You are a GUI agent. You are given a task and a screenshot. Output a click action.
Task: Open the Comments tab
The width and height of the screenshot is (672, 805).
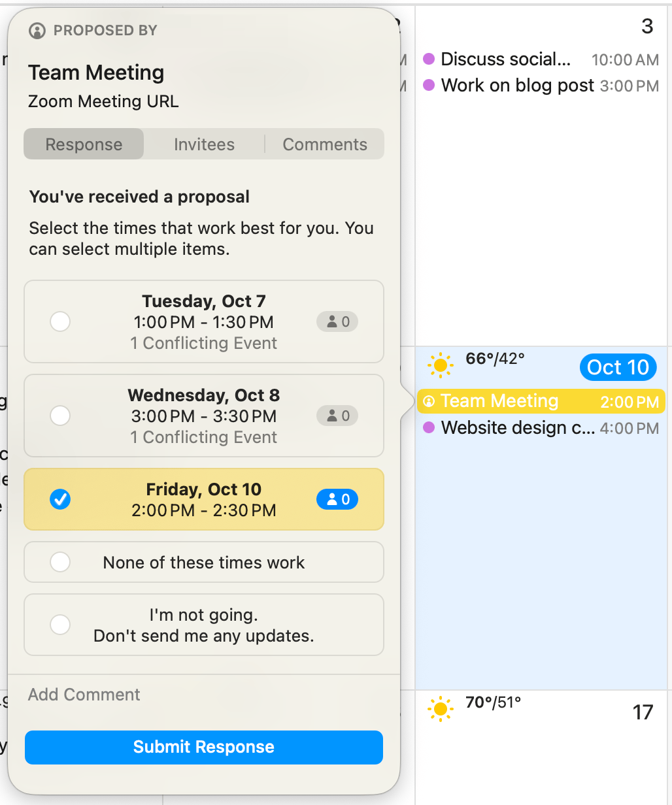click(325, 144)
